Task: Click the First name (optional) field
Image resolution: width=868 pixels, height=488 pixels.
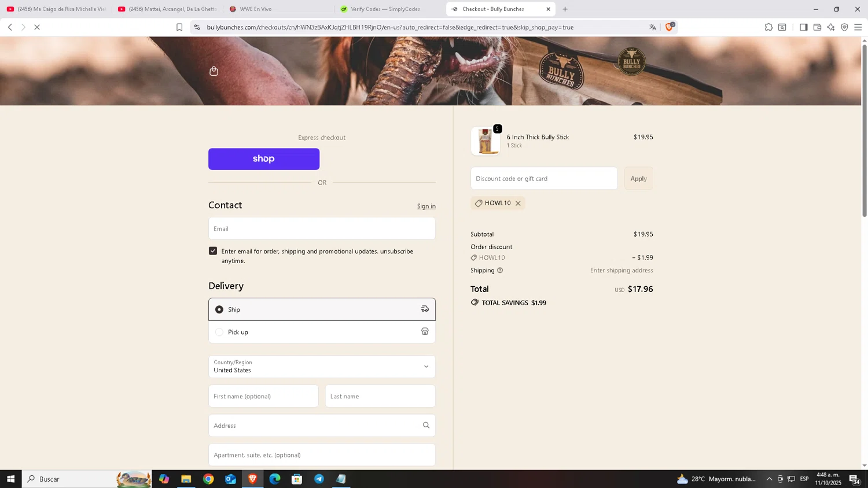Action: coord(263,396)
